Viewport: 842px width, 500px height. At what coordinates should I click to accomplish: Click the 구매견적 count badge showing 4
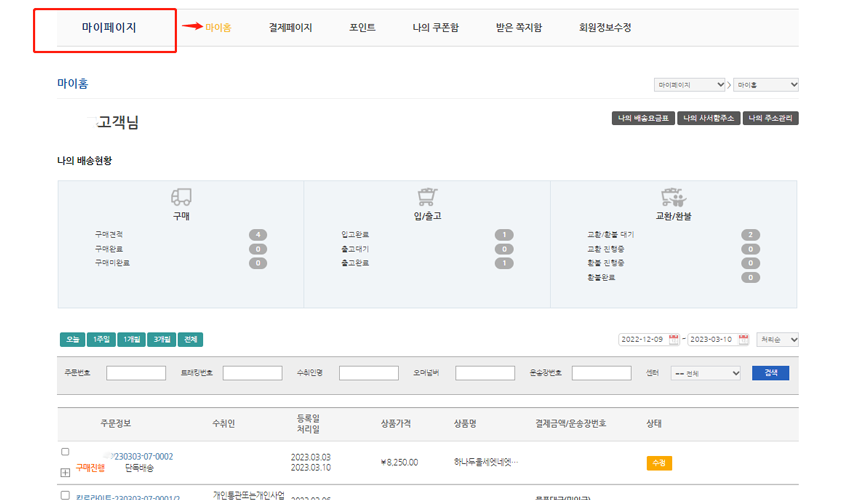pyautogui.click(x=258, y=234)
